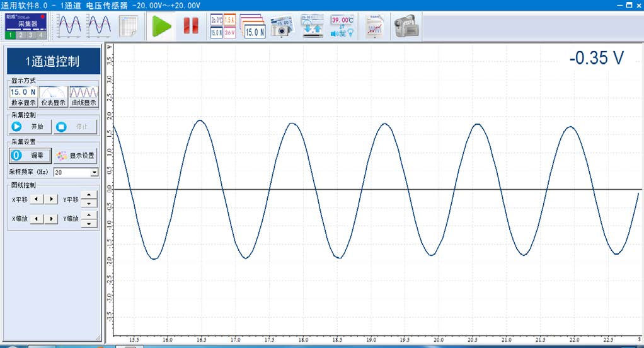Screen dimensions: 644x348
Task: Shift graph right with X平移 arrow
Action: click(52, 199)
